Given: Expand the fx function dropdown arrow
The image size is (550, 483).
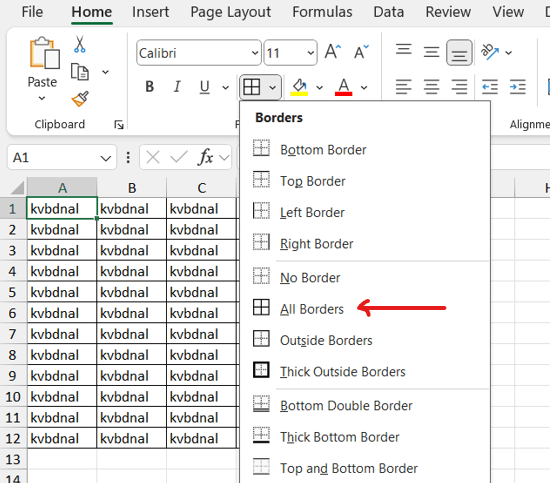Looking at the screenshot, I should coord(223,157).
